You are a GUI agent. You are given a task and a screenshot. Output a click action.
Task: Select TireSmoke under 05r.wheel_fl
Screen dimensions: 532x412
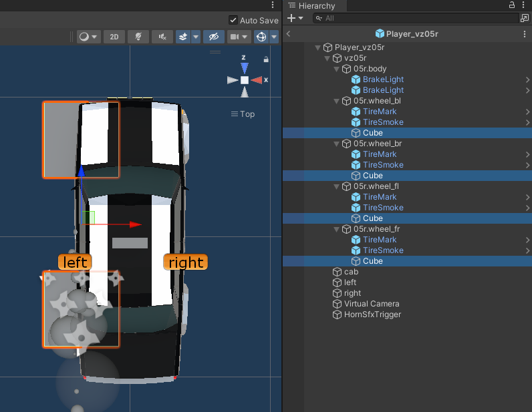click(x=383, y=208)
